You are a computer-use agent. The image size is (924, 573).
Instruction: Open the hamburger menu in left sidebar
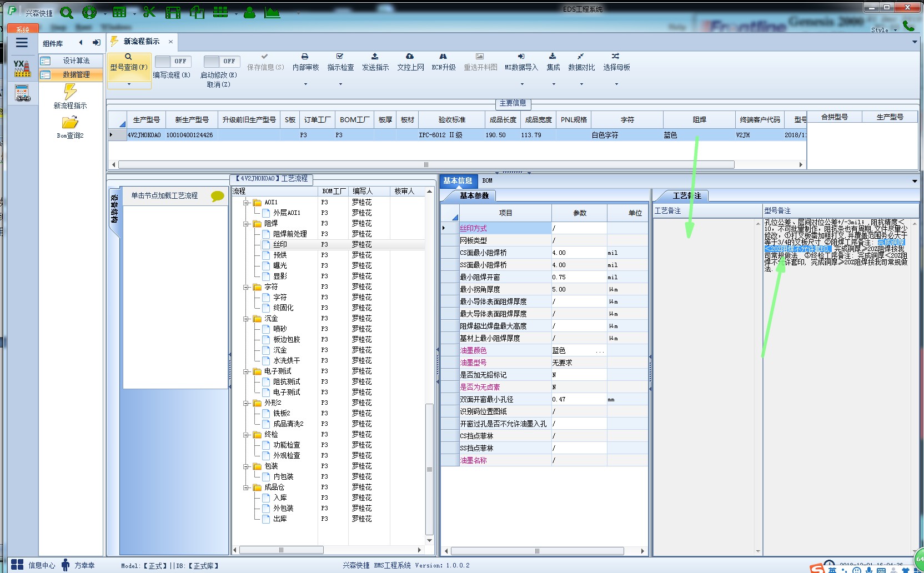tap(22, 43)
